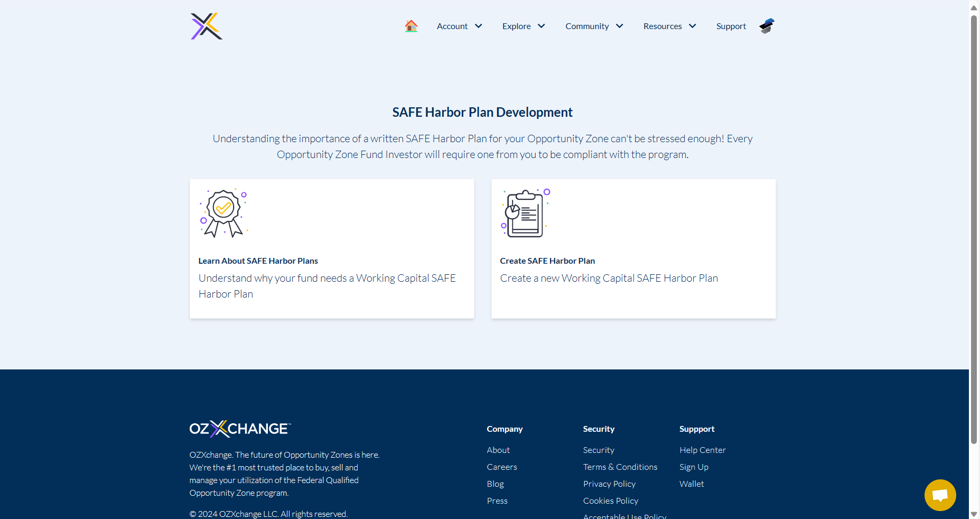Open the Privacy Policy footer link
This screenshot has width=980, height=519.
(609, 484)
